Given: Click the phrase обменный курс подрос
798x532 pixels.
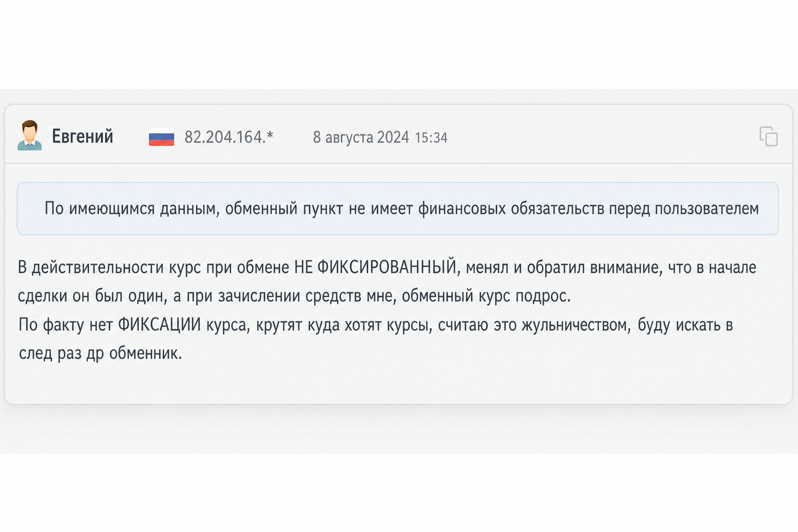Looking at the screenshot, I should tap(486, 296).
